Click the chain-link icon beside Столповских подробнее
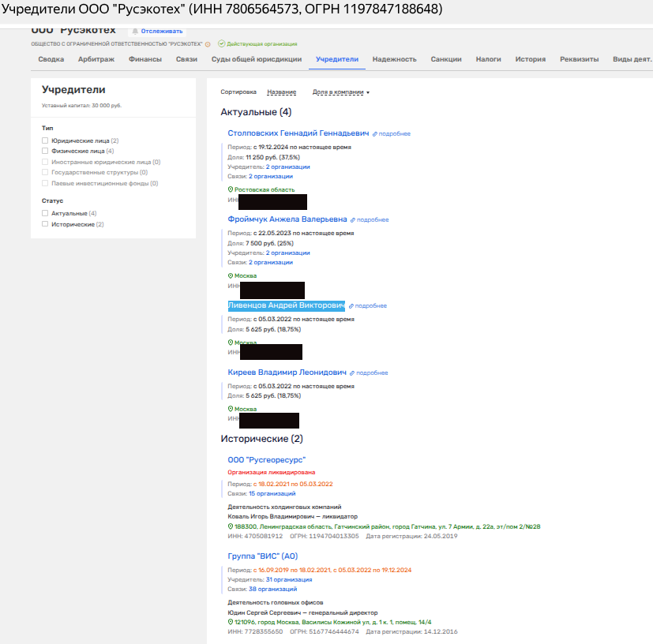Image resolution: width=653 pixels, height=644 pixels. [376, 134]
